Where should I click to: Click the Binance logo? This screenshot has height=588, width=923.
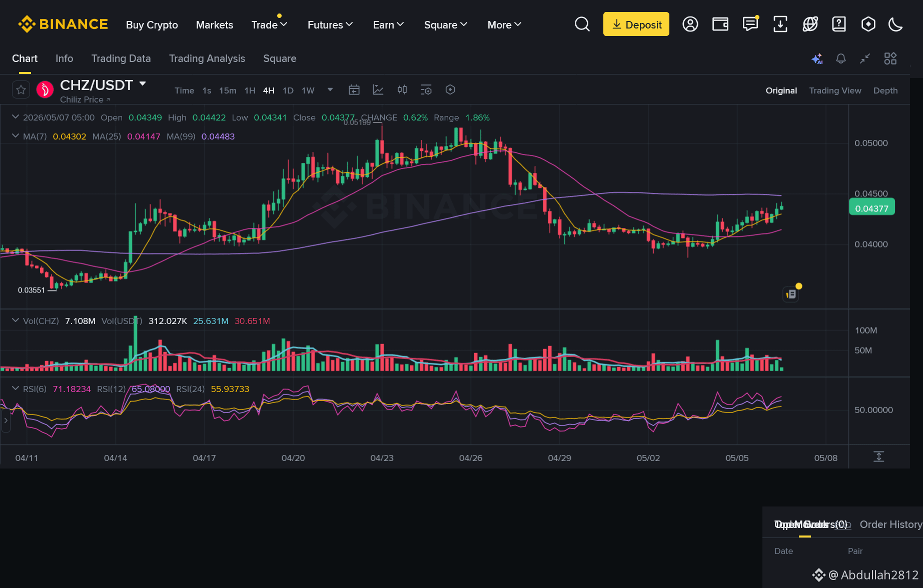[x=63, y=24]
